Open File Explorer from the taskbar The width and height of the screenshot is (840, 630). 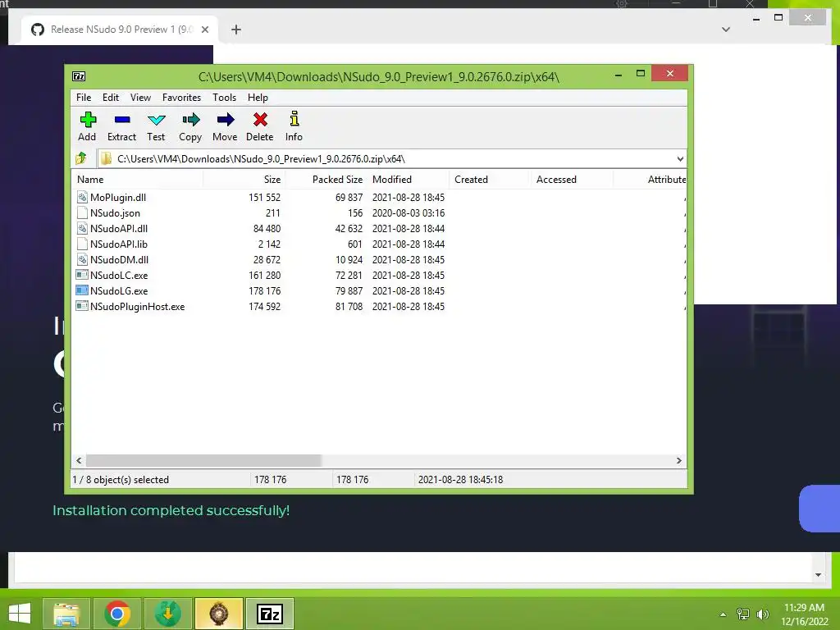pyautogui.click(x=66, y=614)
